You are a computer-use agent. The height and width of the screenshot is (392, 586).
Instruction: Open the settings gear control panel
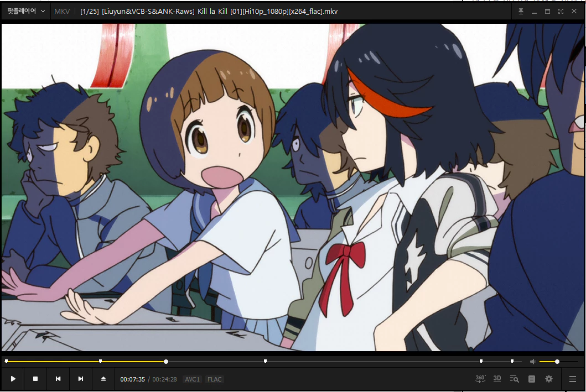pos(548,379)
